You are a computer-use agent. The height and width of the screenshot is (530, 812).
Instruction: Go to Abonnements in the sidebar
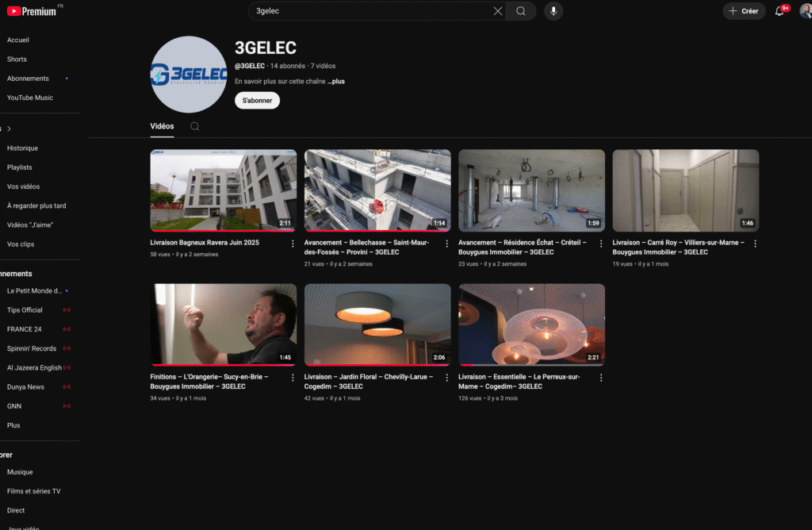pyautogui.click(x=28, y=79)
